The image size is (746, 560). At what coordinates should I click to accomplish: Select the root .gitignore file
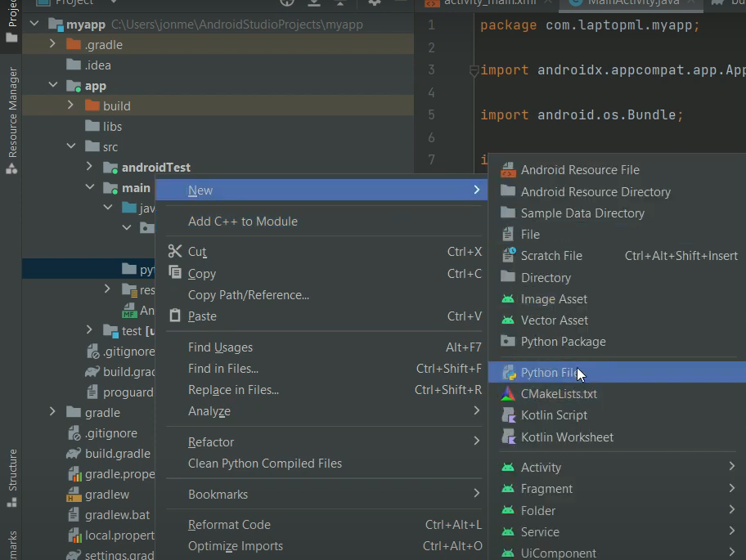[x=110, y=433]
